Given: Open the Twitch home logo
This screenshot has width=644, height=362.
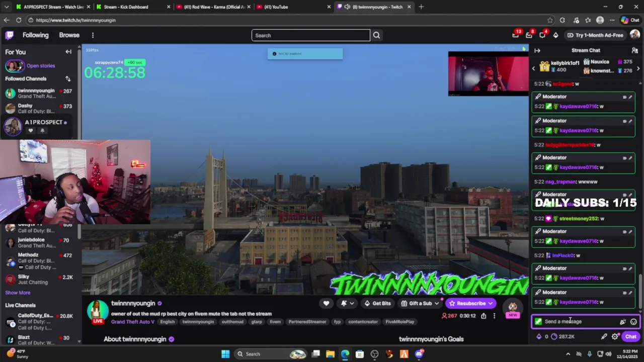Looking at the screenshot, I should pyautogui.click(x=10, y=35).
